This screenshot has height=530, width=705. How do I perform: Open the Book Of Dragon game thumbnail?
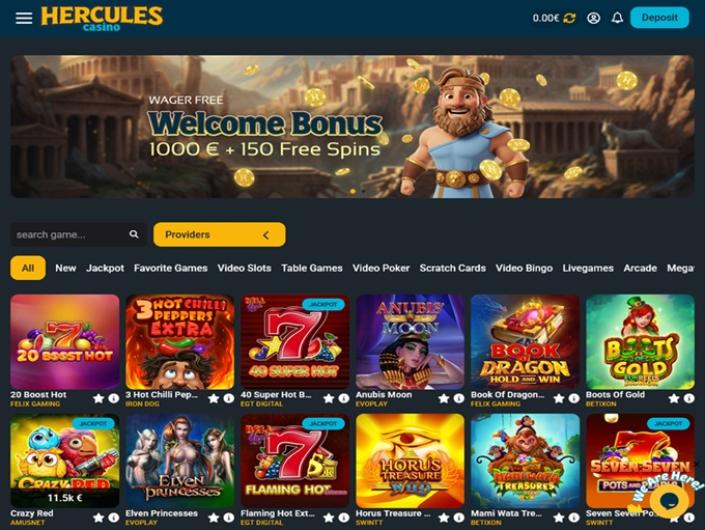tap(525, 342)
